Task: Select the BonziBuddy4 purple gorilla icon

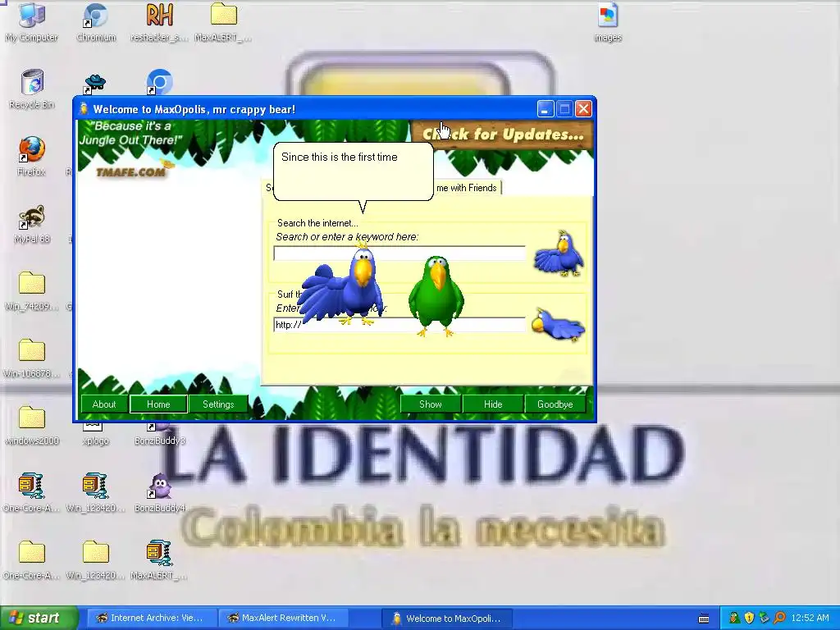Action: [160, 493]
